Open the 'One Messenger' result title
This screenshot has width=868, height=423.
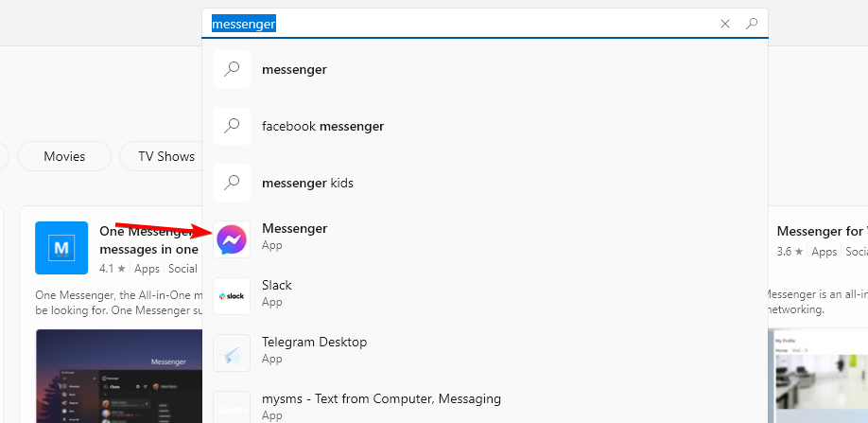point(150,239)
